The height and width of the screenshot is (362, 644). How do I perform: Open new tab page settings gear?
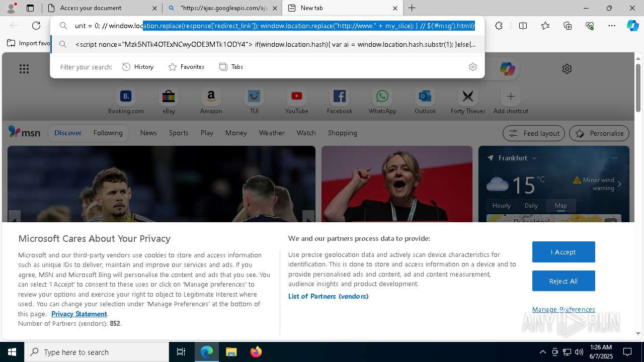pos(567,69)
